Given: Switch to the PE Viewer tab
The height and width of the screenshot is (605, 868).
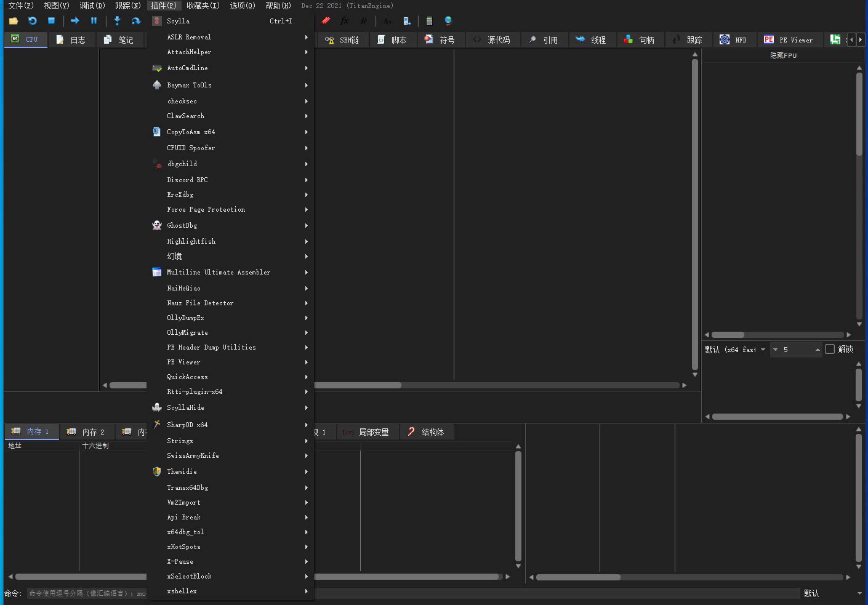Looking at the screenshot, I should click(789, 40).
